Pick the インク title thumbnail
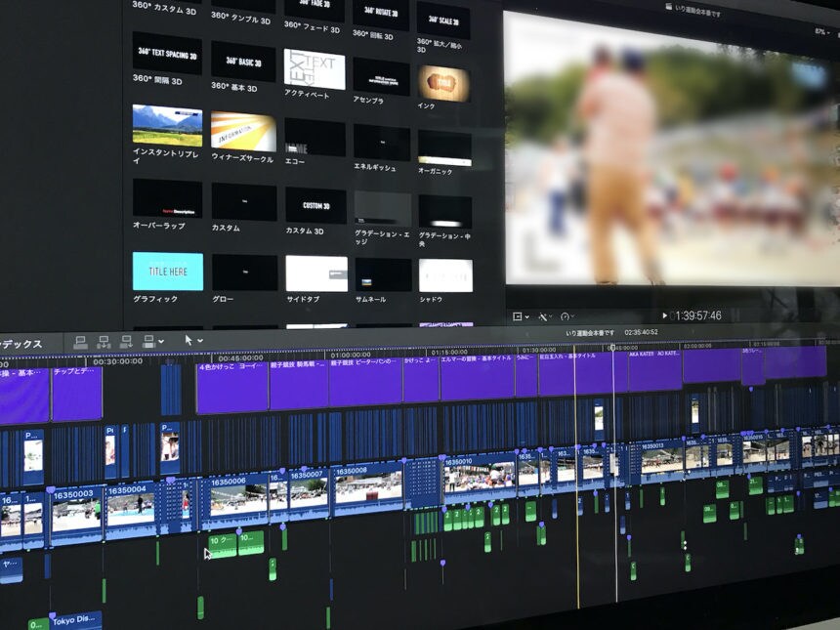The width and height of the screenshot is (840, 630). click(444, 83)
